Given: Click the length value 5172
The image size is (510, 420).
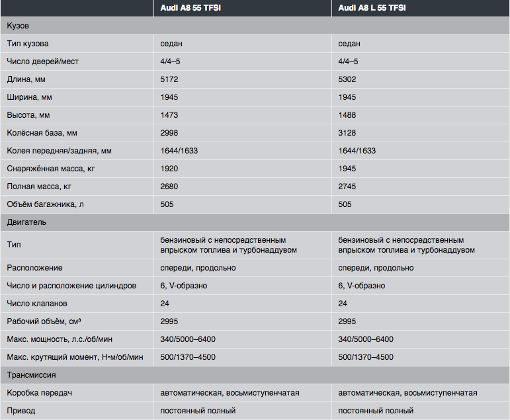Looking at the screenshot, I should point(169,79).
